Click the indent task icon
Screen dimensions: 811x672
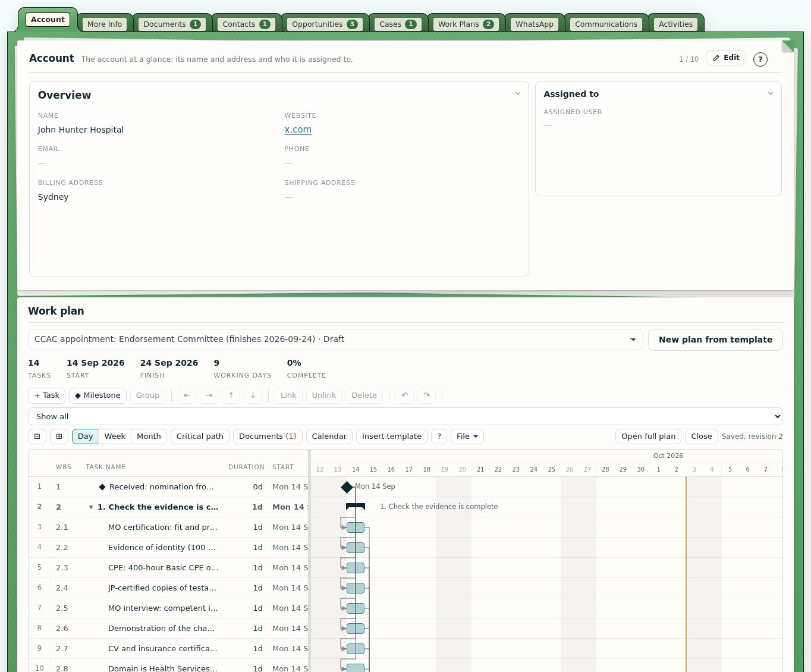209,395
